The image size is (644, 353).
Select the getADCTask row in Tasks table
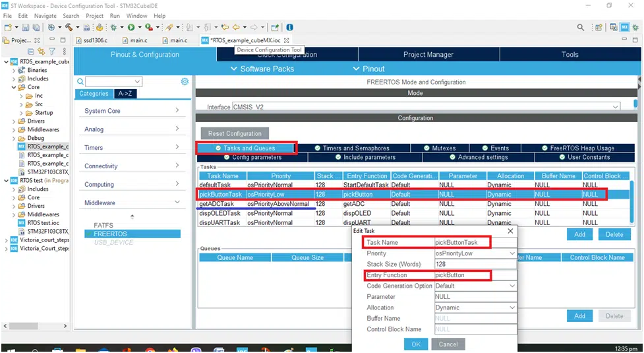tap(413, 204)
